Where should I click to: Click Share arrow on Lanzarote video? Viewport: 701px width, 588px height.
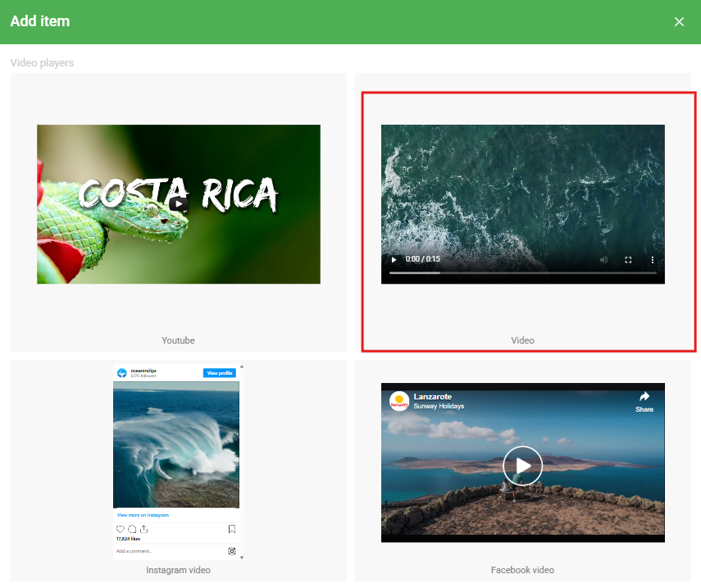pos(644,401)
